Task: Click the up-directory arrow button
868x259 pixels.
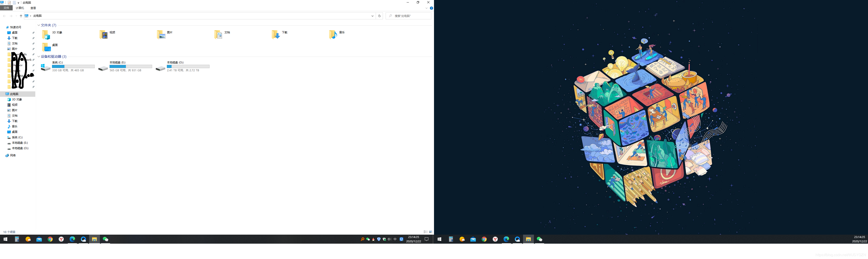Action: coord(21,16)
